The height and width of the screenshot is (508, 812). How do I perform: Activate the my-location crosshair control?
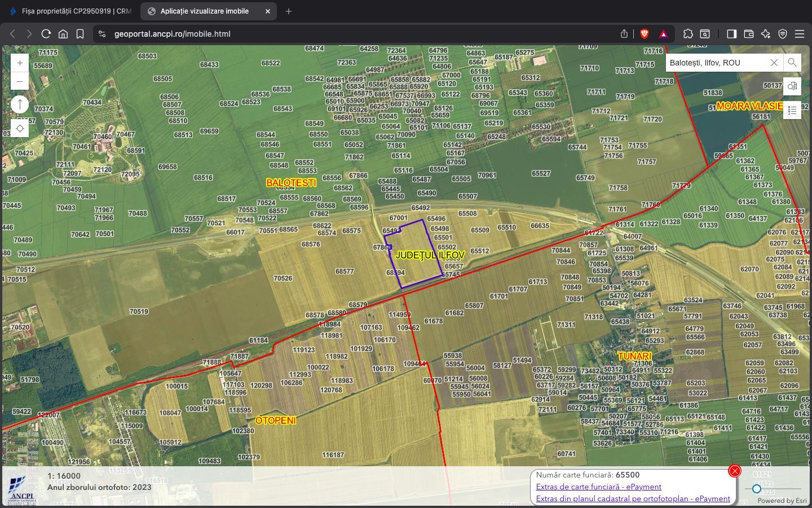click(x=19, y=128)
